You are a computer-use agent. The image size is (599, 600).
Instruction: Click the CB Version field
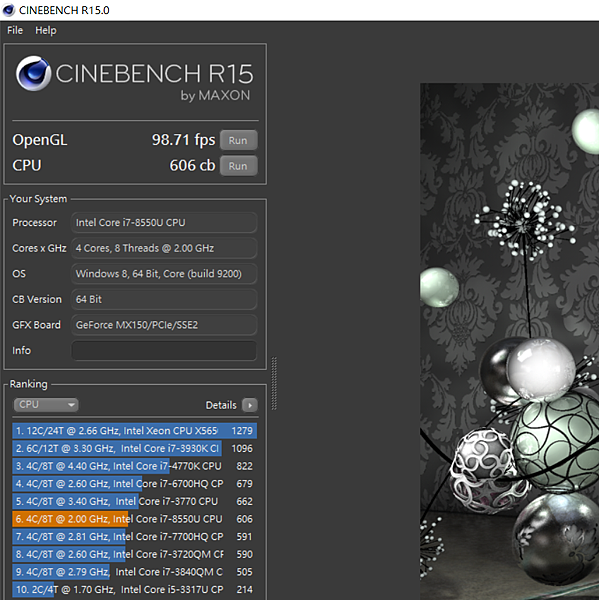[164, 299]
